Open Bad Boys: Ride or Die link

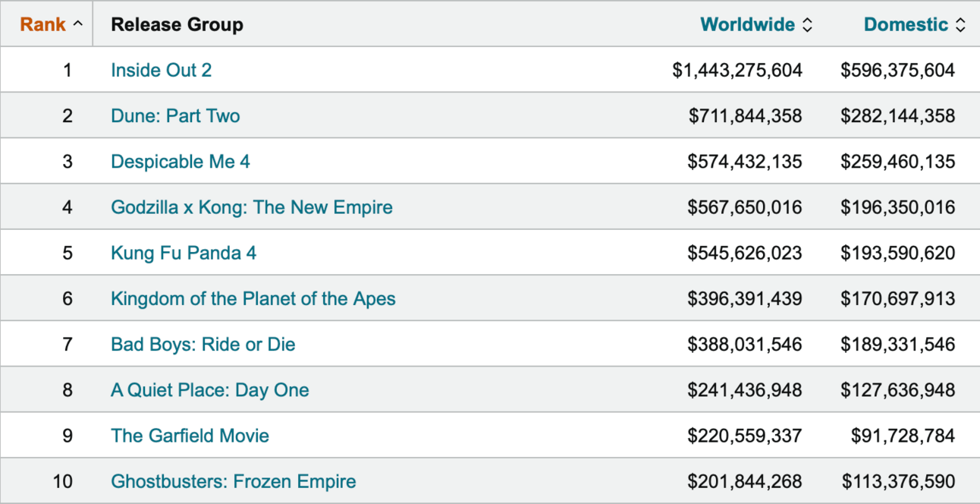203,345
